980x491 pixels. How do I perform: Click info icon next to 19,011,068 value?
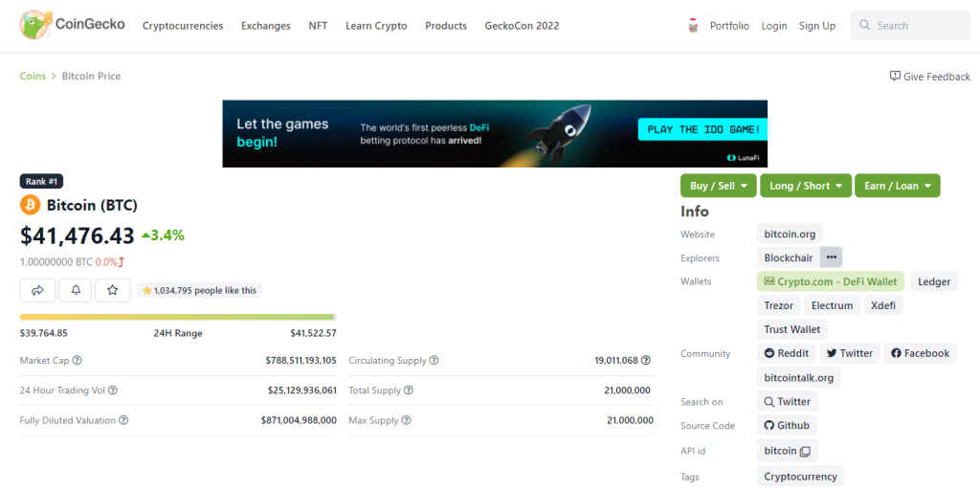(x=646, y=361)
